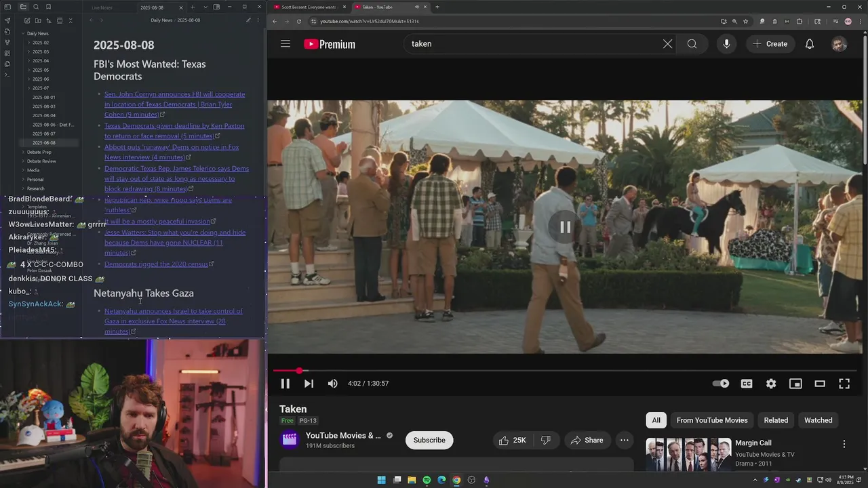Image resolution: width=868 pixels, height=488 pixels.
Task: Select the All filter chip
Action: click(x=656, y=420)
